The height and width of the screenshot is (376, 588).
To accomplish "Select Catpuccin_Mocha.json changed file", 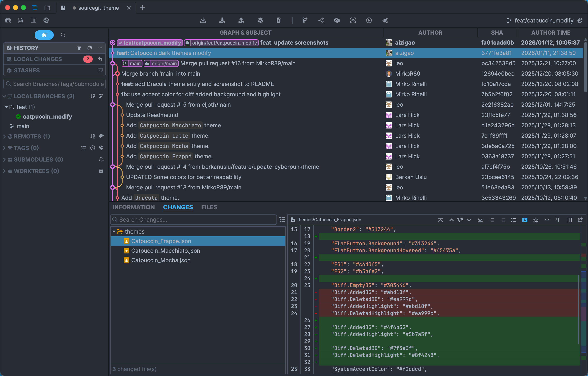I will pos(161,260).
